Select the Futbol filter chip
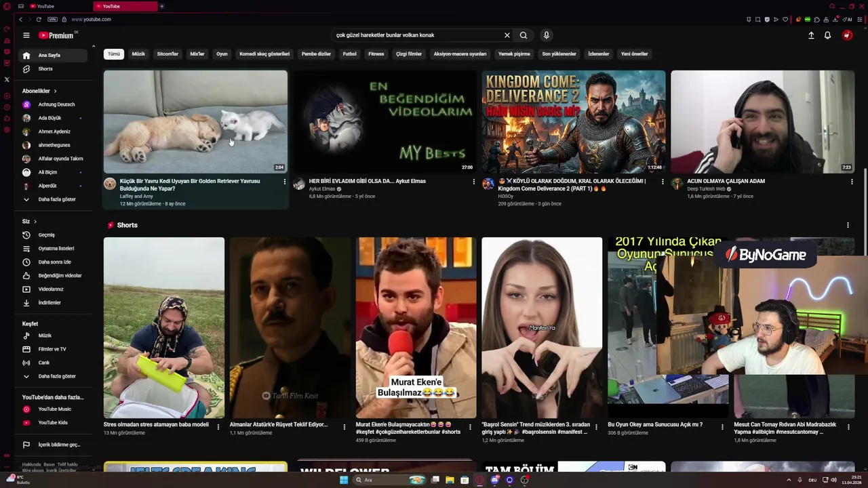Image resolution: width=868 pixels, height=488 pixels. [x=349, y=54]
